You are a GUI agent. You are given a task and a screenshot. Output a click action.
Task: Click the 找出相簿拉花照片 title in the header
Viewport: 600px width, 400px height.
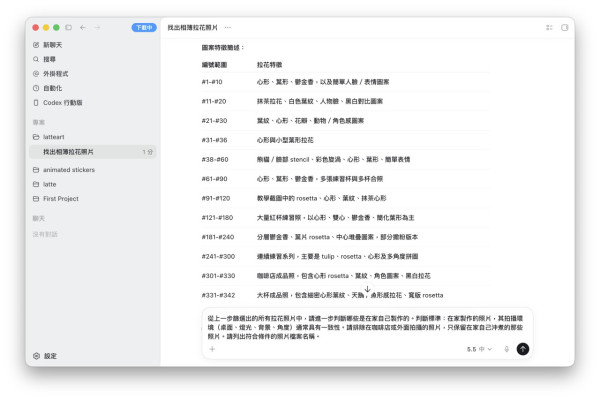[192, 28]
